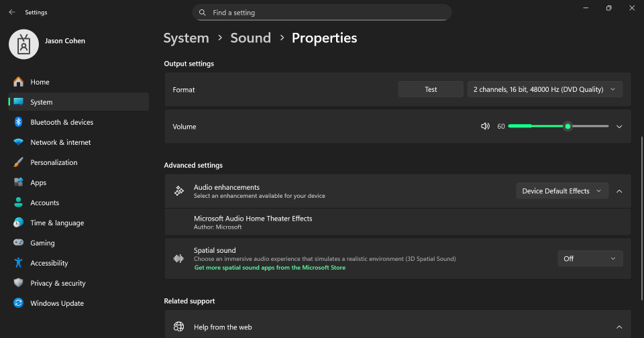Image resolution: width=644 pixels, height=338 pixels.
Task: Click the Find a setting search box
Action: pos(322,13)
